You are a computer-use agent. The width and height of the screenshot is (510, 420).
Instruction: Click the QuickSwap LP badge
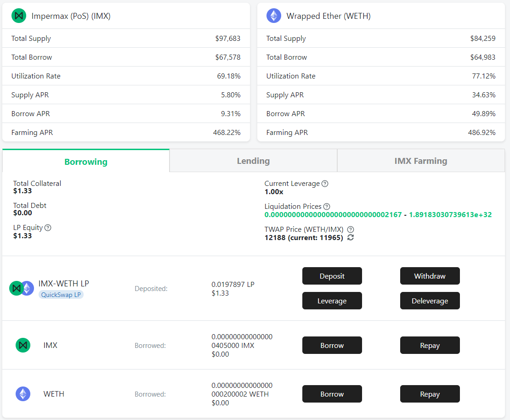click(61, 295)
